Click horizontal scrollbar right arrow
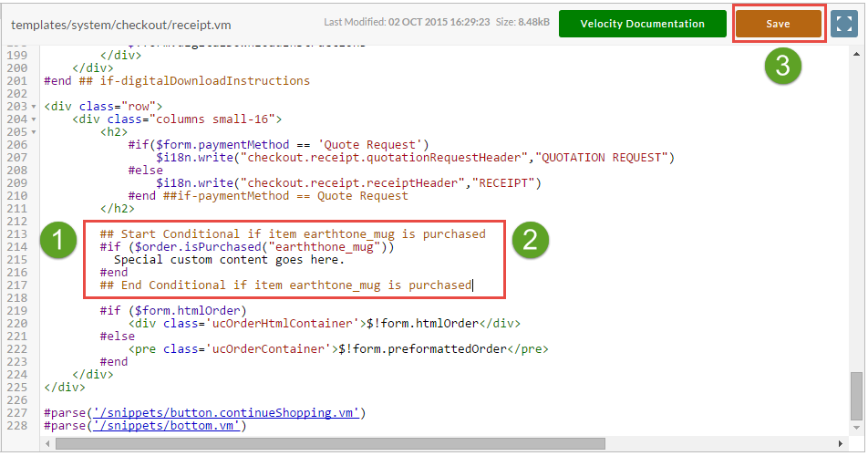The height and width of the screenshot is (456, 868). (841, 444)
